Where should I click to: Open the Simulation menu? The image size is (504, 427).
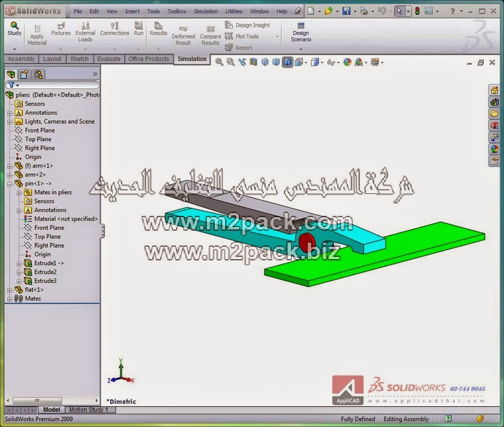coord(206,11)
